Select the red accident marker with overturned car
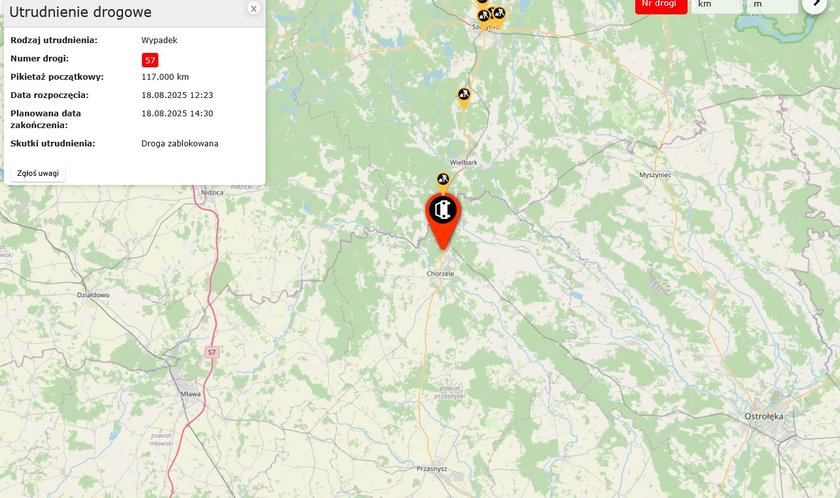Viewport: 840px width, 498px height. point(443,221)
